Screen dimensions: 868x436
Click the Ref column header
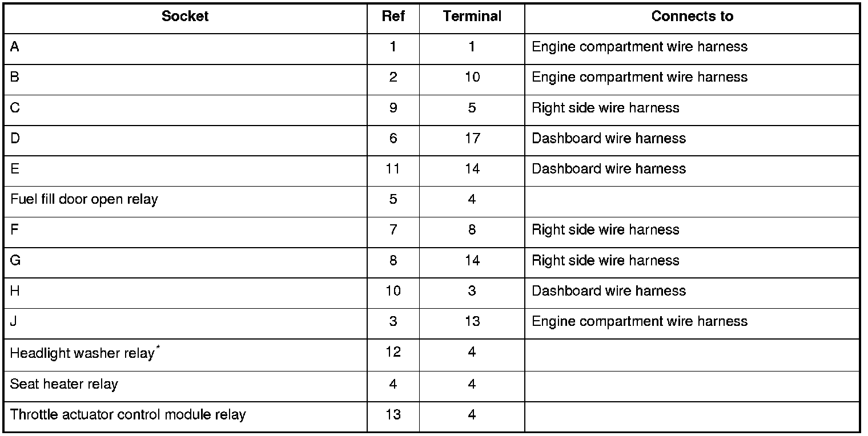[x=393, y=17]
